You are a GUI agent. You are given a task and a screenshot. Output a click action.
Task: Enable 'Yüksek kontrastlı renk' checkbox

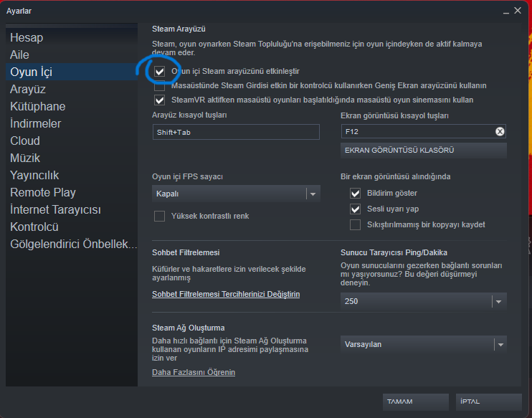point(159,216)
